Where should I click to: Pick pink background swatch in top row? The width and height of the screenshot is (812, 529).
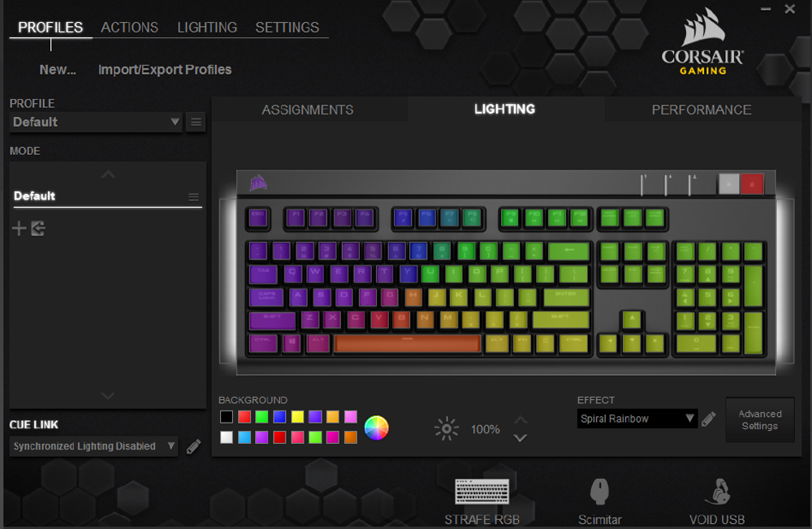pyautogui.click(x=351, y=417)
